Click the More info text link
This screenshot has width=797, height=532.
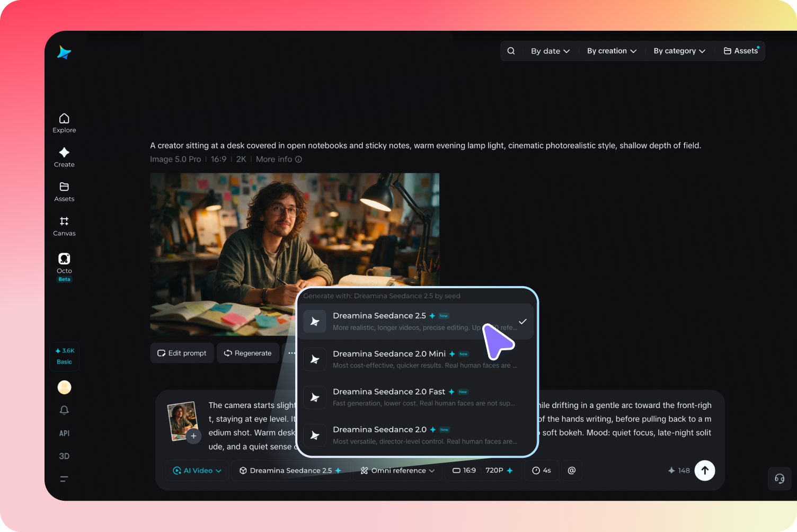(274, 159)
